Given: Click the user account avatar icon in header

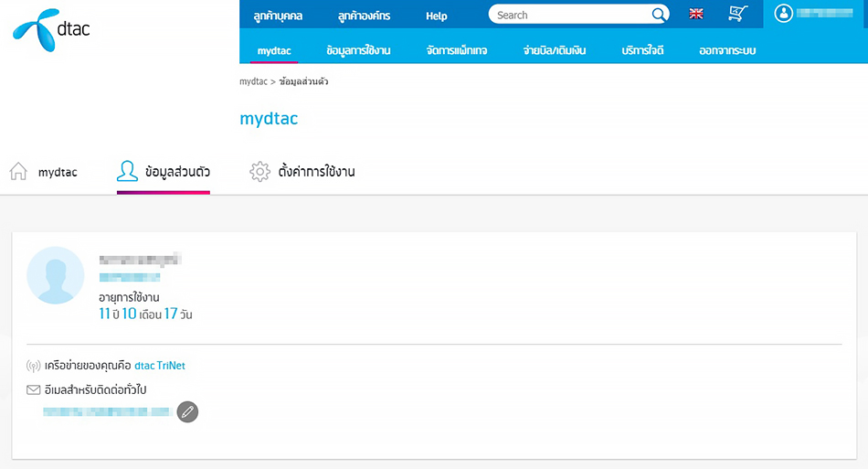Looking at the screenshot, I should pos(783,14).
